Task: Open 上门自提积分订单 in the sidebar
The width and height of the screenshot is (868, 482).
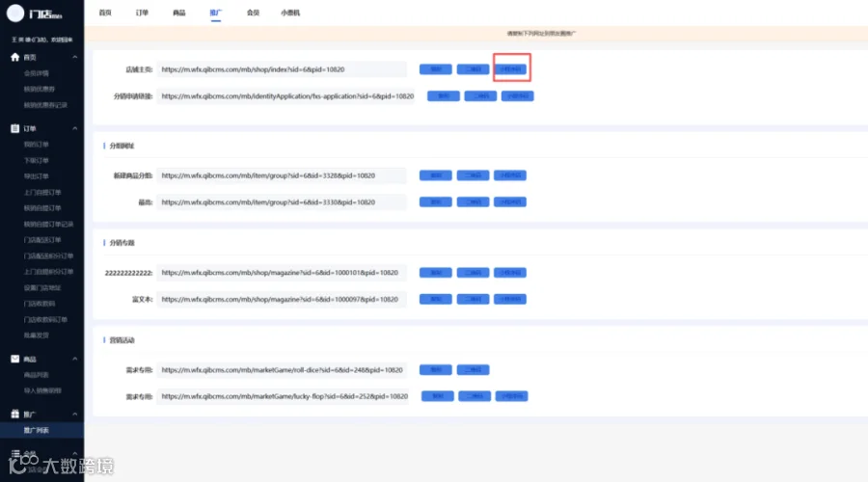Action: [x=49, y=272]
